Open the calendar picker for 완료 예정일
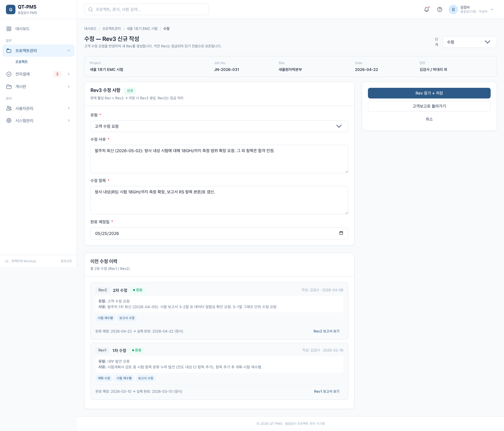This screenshot has width=504, height=431. pyautogui.click(x=341, y=233)
